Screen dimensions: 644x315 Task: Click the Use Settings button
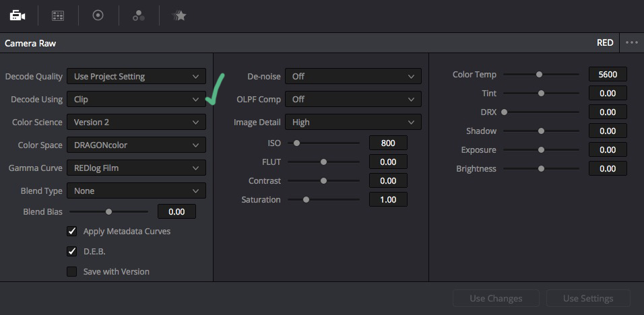(x=588, y=298)
